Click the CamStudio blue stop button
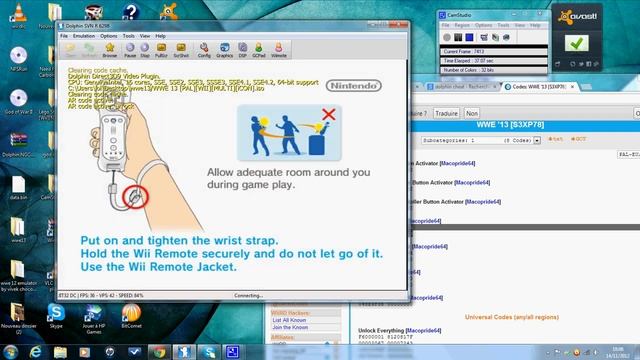Viewport: 640px width, 360px height. [x=469, y=37]
